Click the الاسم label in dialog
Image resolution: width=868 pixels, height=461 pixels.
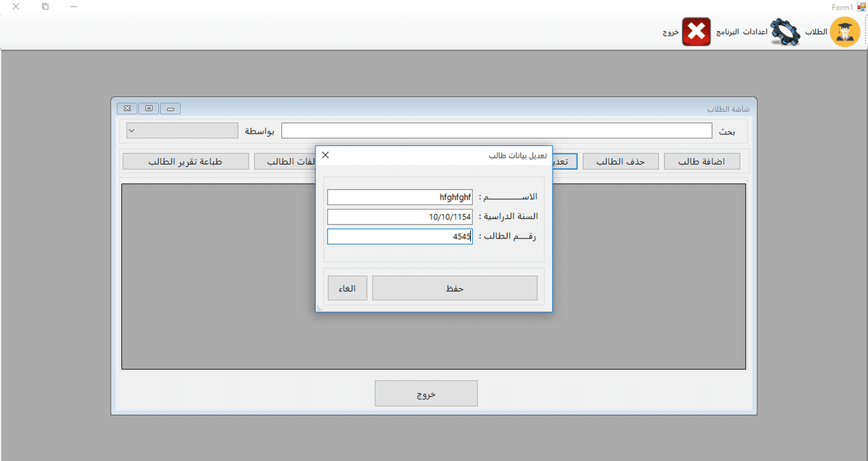509,197
